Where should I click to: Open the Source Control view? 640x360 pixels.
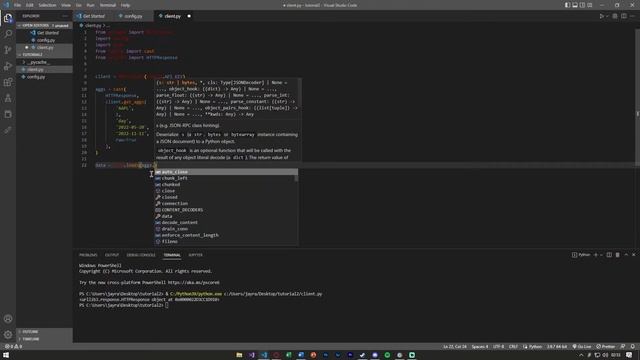(x=8, y=50)
